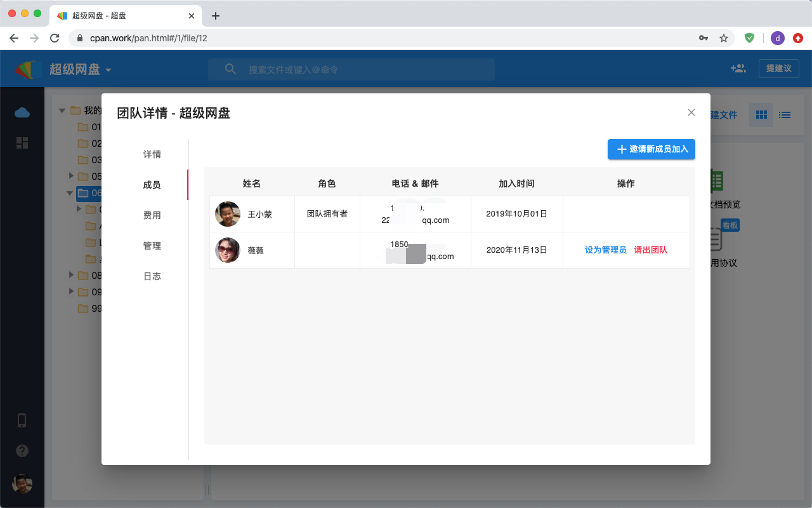Select the 日志 tab
812x508 pixels.
[152, 276]
